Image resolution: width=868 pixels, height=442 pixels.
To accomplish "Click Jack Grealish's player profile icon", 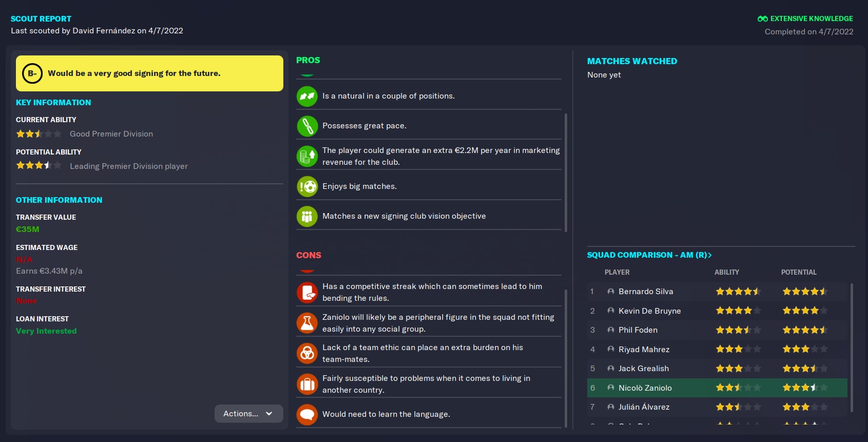I will (611, 369).
